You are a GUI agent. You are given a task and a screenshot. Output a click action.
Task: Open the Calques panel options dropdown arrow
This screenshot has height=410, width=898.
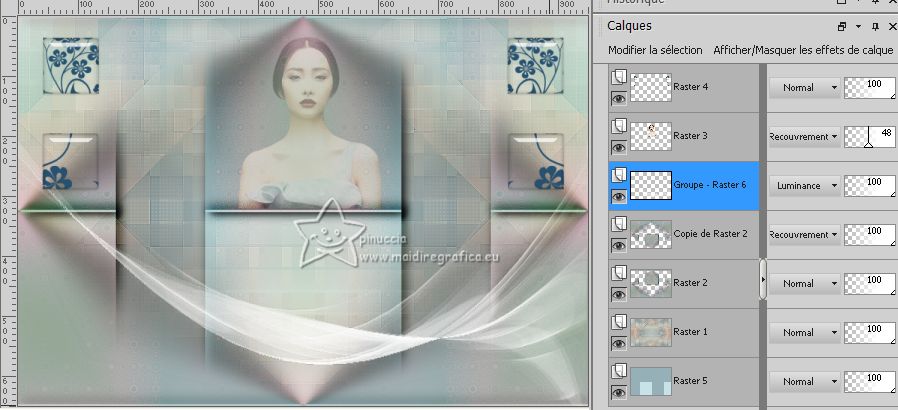858,26
